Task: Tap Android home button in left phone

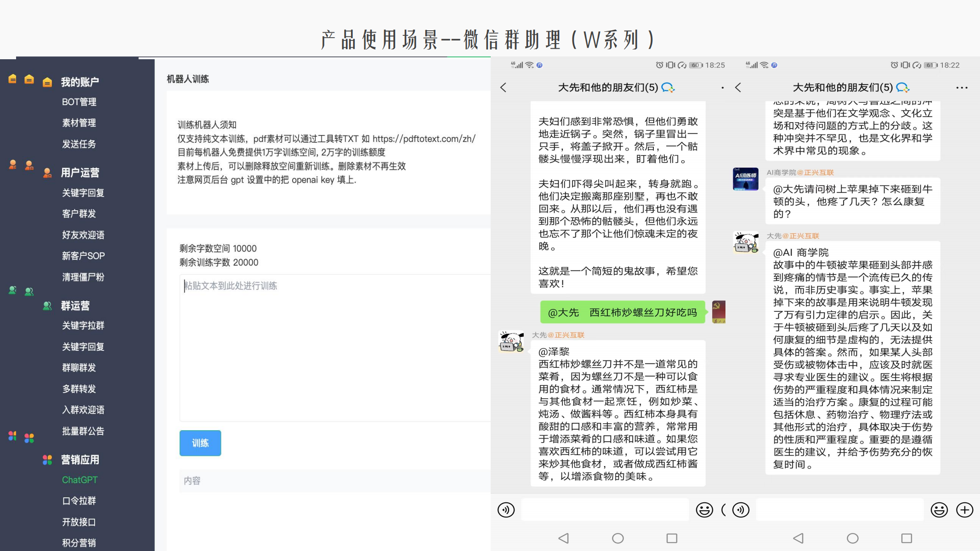Action: tap(618, 538)
